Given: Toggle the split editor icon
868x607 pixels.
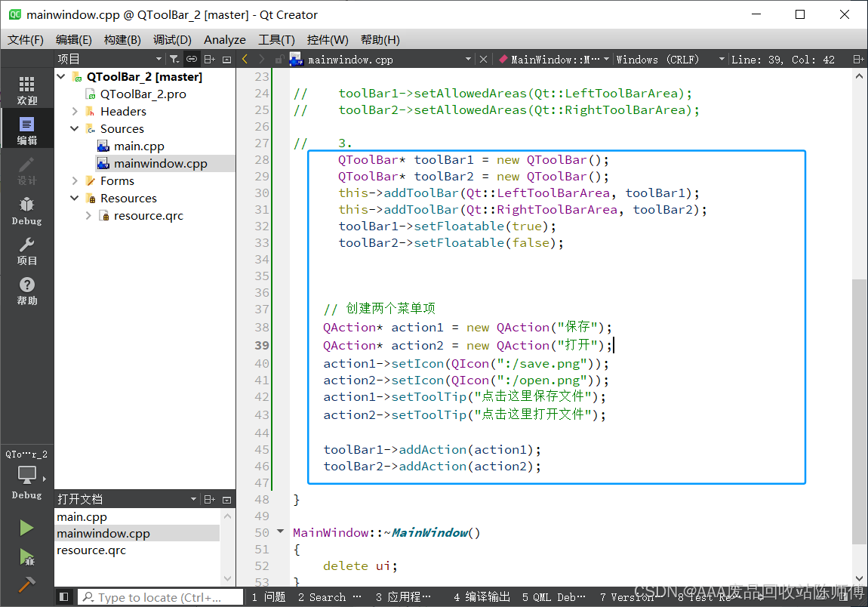Looking at the screenshot, I should pyautogui.click(x=857, y=59).
